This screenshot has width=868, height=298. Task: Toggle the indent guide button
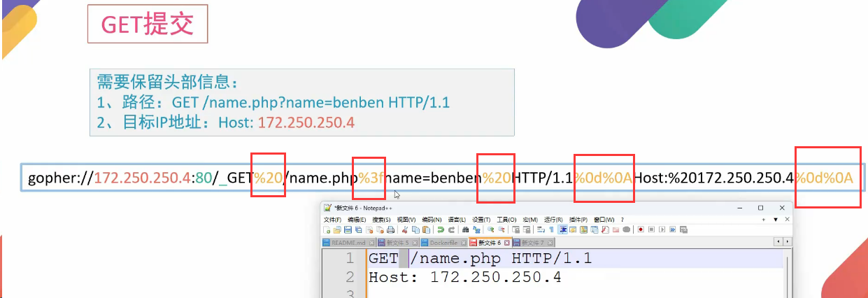563,229
